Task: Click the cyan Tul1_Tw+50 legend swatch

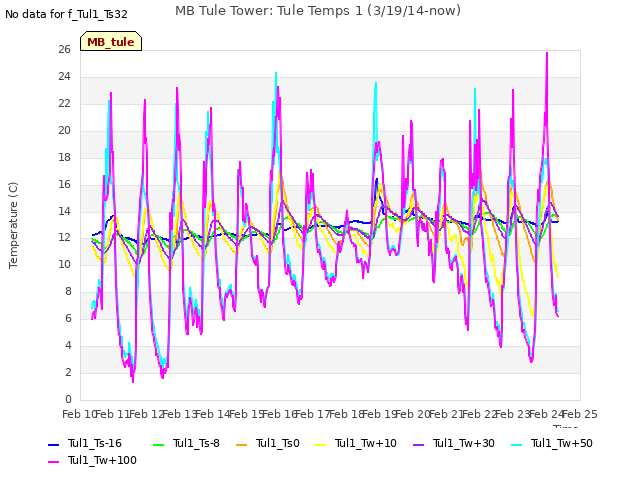Action: point(517,444)
